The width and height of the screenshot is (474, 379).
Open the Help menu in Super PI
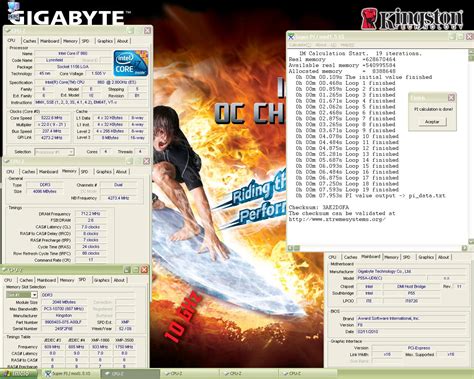347,45
